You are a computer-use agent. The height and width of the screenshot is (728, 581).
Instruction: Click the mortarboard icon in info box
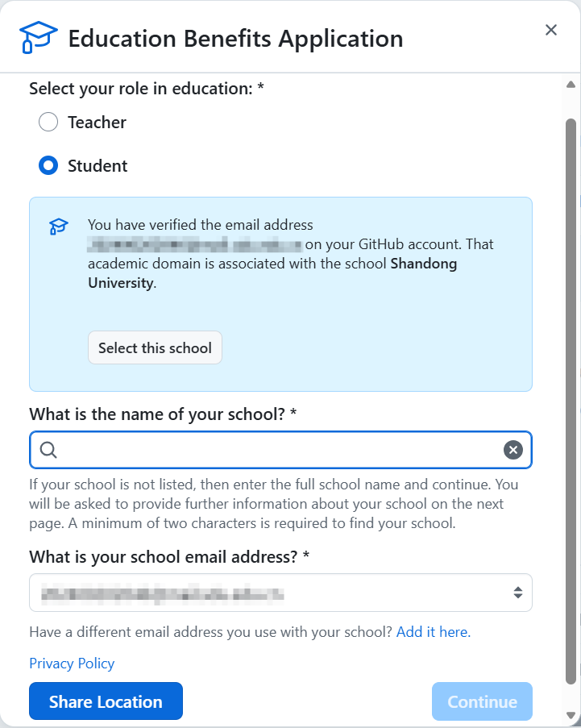59,227
